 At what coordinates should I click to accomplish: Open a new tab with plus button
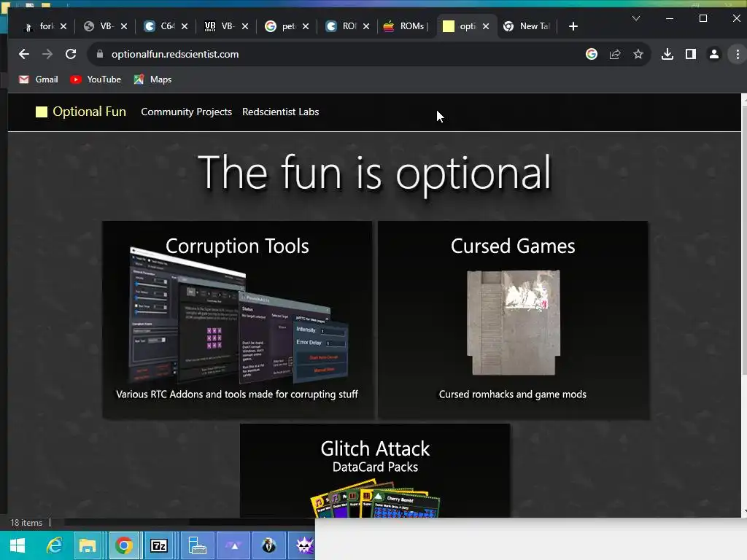pos(573,26)
